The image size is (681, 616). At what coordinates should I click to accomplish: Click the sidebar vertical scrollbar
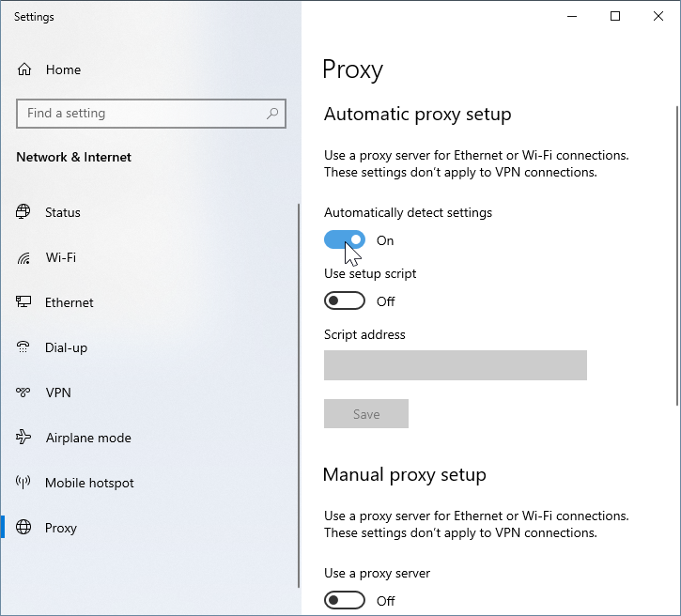tap(299, 395)
